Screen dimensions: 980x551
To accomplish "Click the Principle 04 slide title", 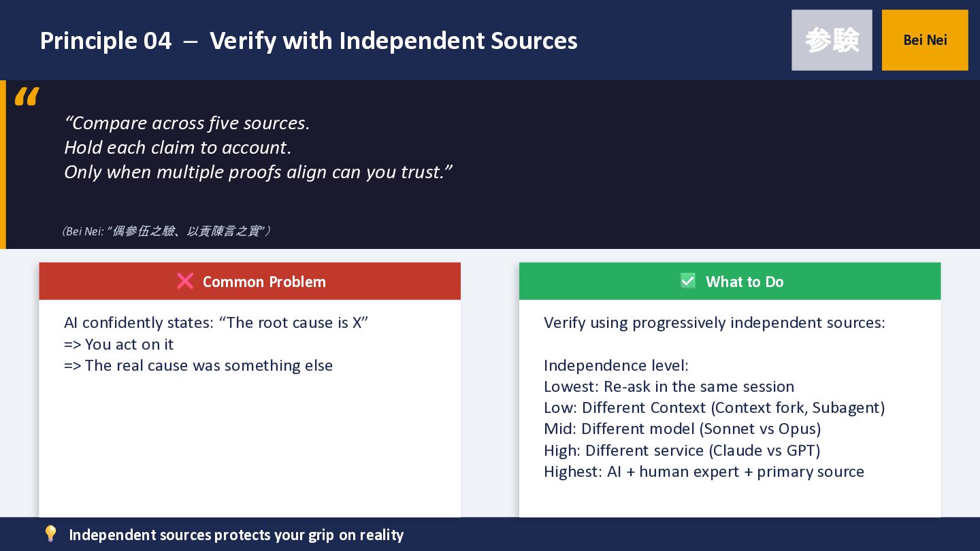I will tap(308, 41).
